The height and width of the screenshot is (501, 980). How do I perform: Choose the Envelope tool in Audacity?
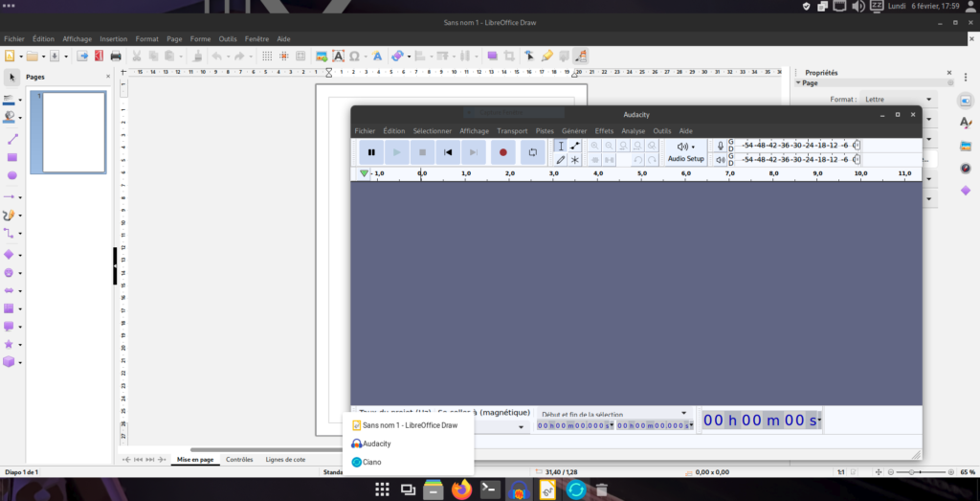point(575,146)
